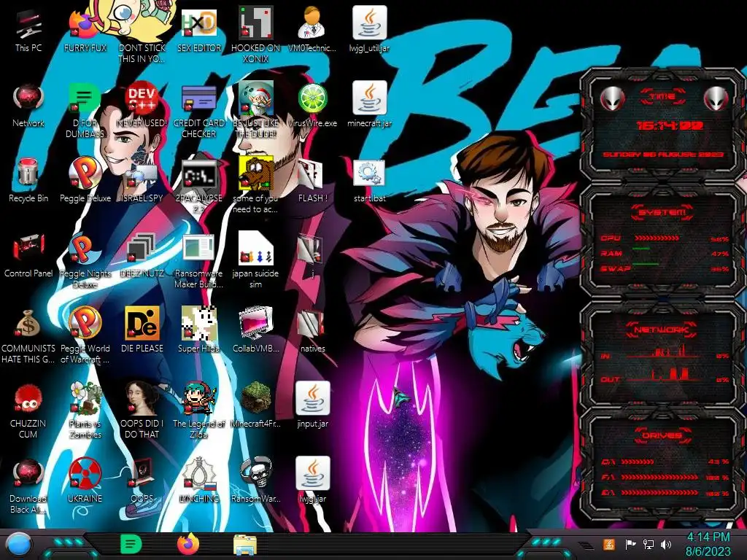Open the Action Center flag tray icon
This screenshot has width=747, height=560.
pyautogui.click(x=630, y=544)
